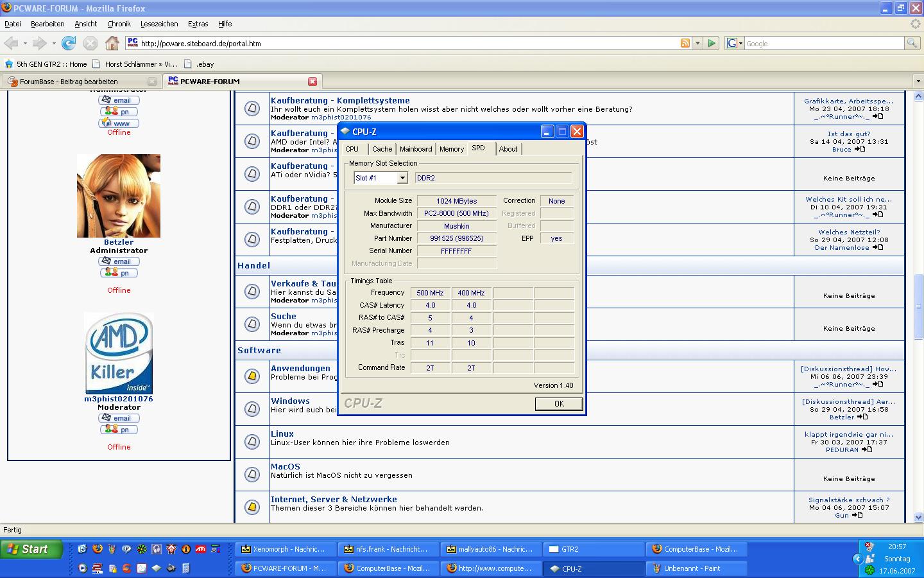Switch to Unbenannt - Paint in the taskbar

[x=697, y=568]
